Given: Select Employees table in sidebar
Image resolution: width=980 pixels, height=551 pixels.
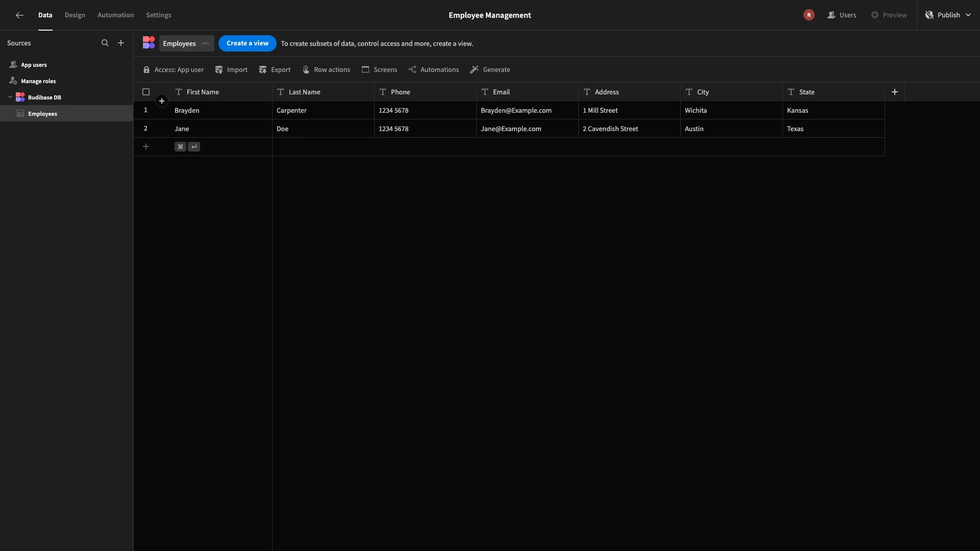Looking at the screenshot, I should point(66,114).
